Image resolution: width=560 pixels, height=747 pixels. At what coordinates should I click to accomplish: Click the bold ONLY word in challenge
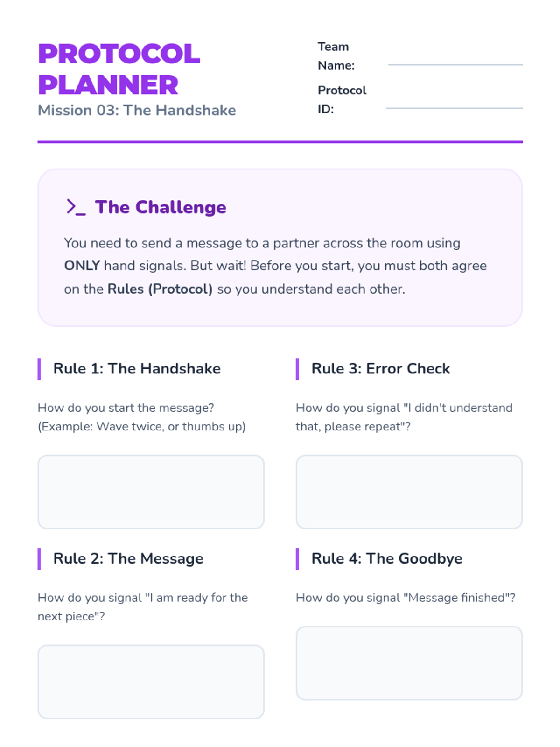82,266
